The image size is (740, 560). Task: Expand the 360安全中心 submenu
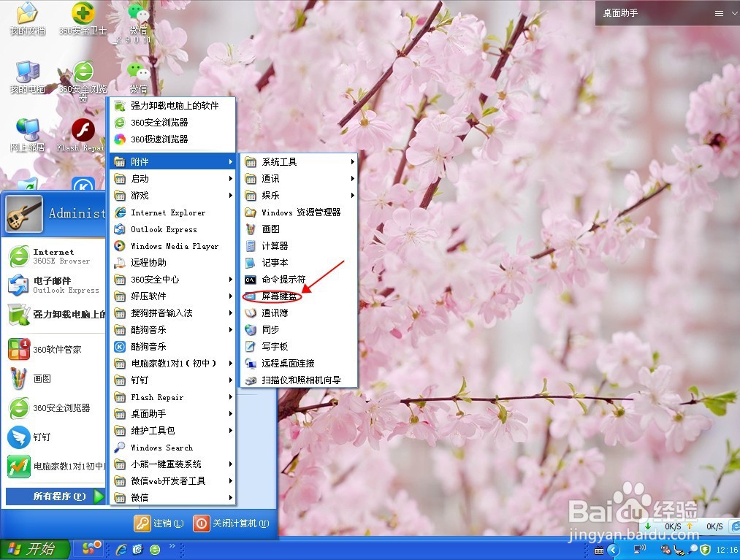pos(172,280)
